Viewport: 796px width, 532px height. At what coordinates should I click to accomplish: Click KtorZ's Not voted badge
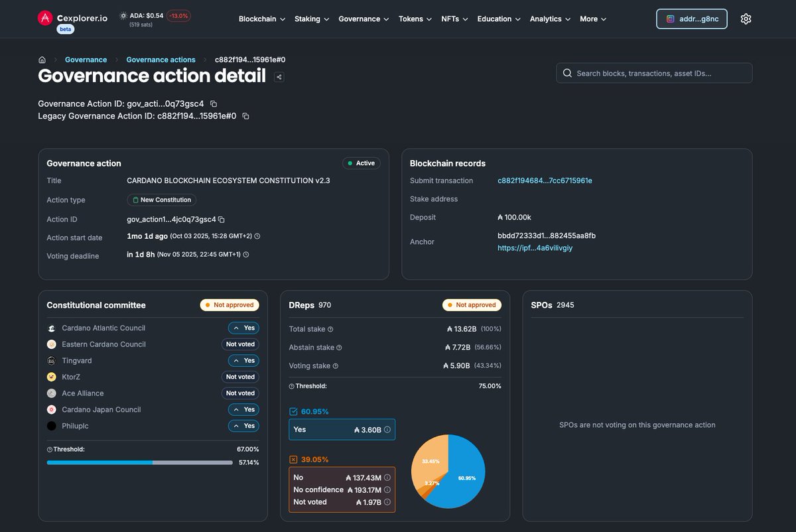coord(240,377)
